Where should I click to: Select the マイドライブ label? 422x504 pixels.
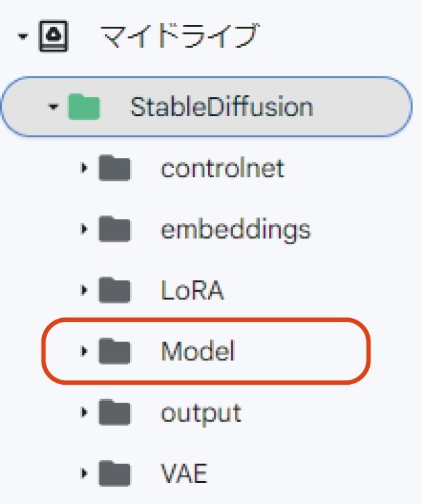(178, 37)
